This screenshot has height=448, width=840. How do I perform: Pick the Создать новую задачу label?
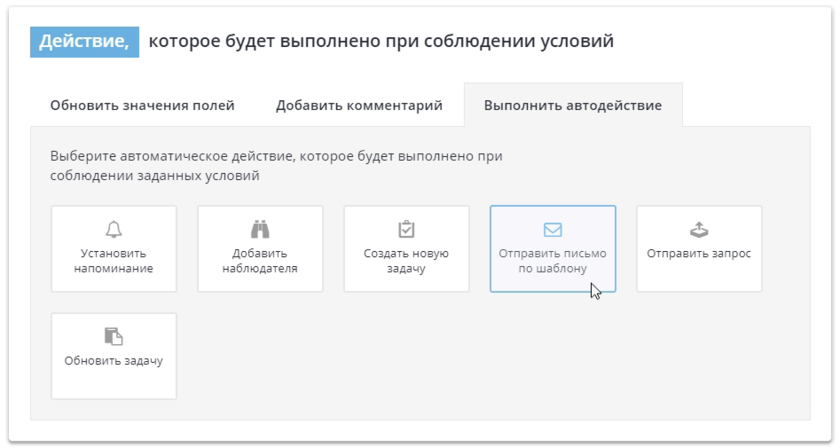[406, 261]
